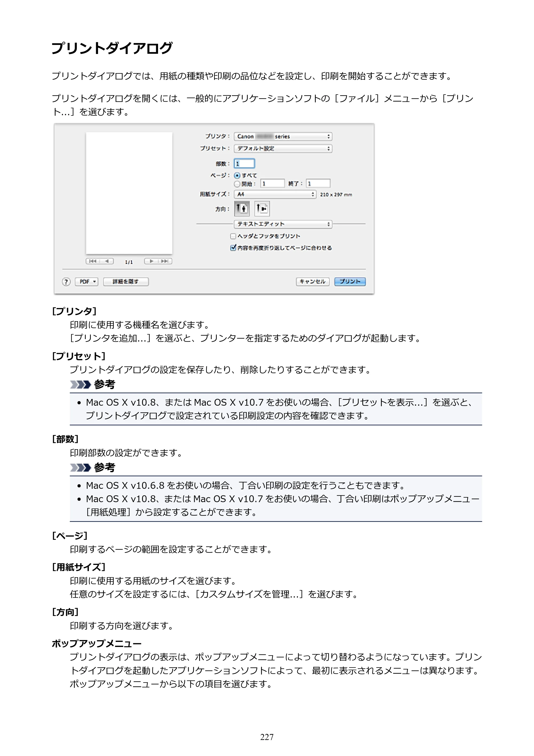Viewport: 534px width, 756px height.
Task: Click the キャンセル button
Action: coord(313,281)
